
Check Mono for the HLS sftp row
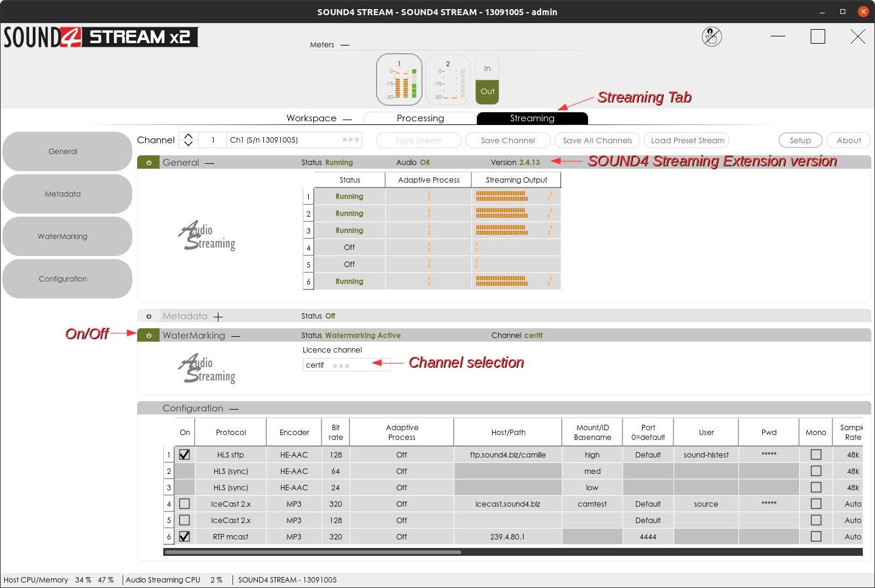pyautogui.click(x=816, y=455)
